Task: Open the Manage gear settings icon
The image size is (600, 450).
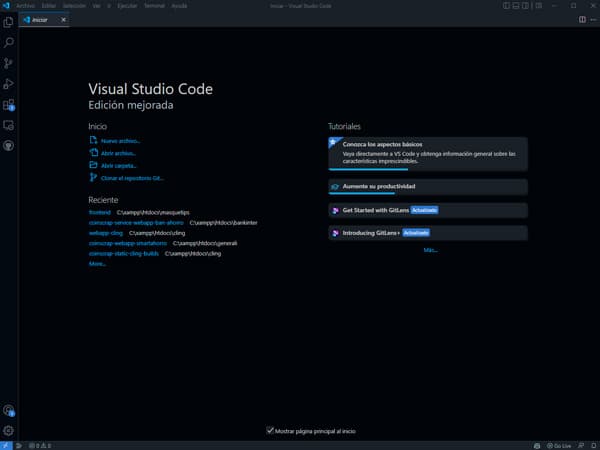Action: pos(8,431)
